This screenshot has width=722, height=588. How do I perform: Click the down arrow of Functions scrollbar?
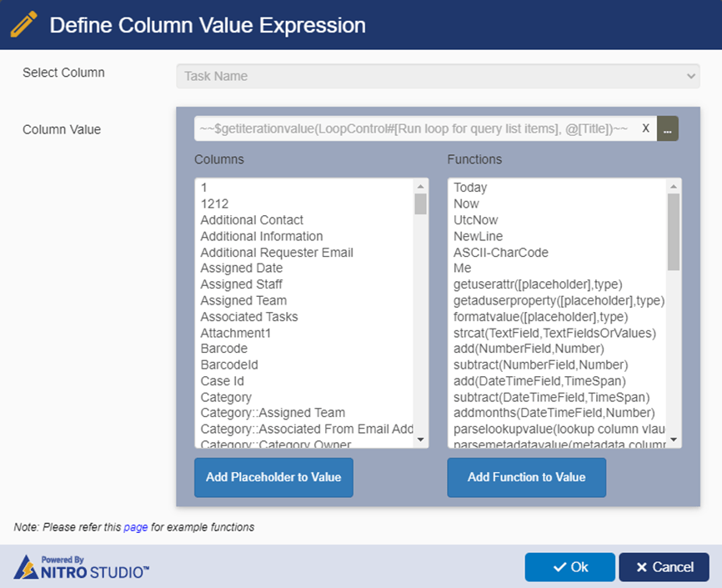click(674, 440)
